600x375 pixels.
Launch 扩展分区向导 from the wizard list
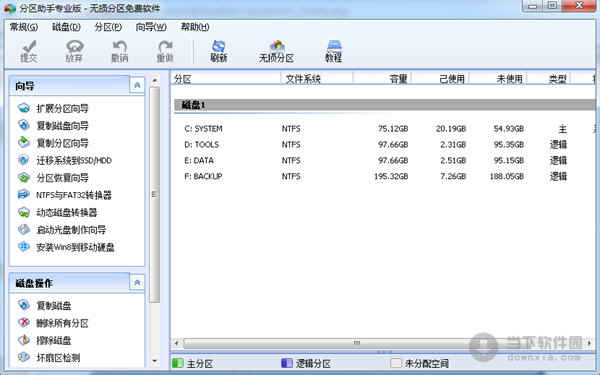coord(62,109)
